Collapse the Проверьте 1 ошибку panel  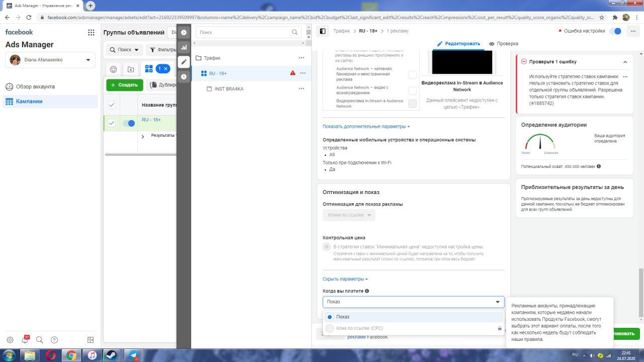625,62
